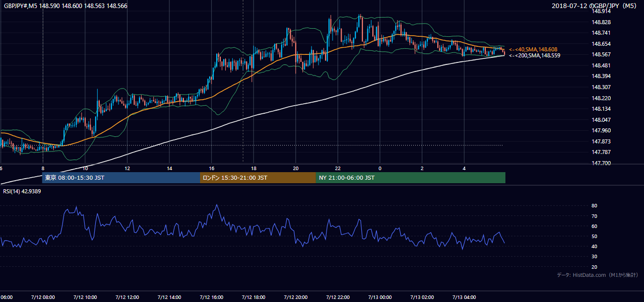644x302 pixels.
Task: Click the RSI 20 level label
Action: 594,267
